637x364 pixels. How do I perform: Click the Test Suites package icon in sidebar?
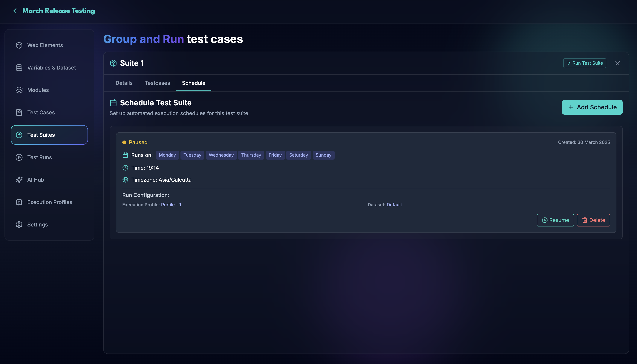(19, 135)
